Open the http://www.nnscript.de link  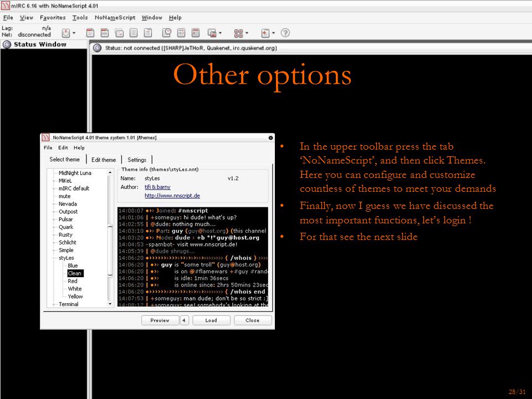point(172,196)
